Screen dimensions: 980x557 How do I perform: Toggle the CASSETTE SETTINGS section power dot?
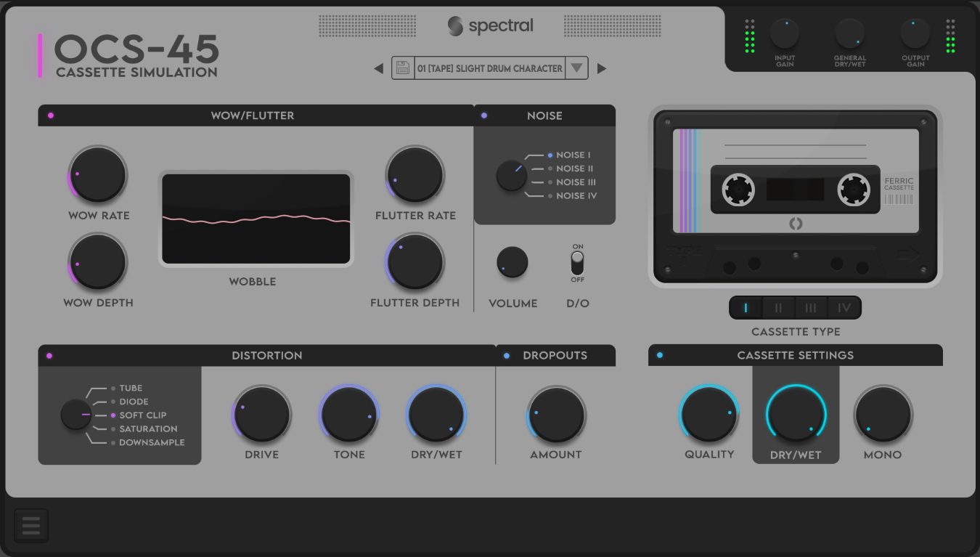click(659, 355)
